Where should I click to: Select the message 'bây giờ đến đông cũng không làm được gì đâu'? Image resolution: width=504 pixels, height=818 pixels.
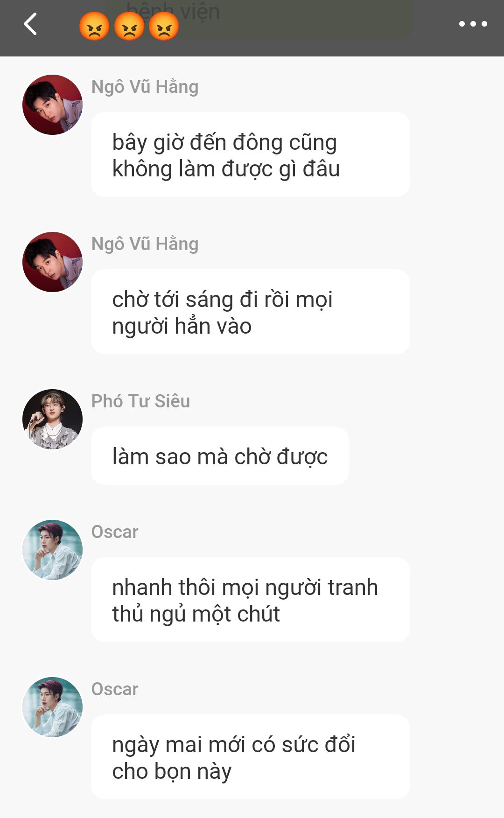pyautogui.click(x=251, y=154)
